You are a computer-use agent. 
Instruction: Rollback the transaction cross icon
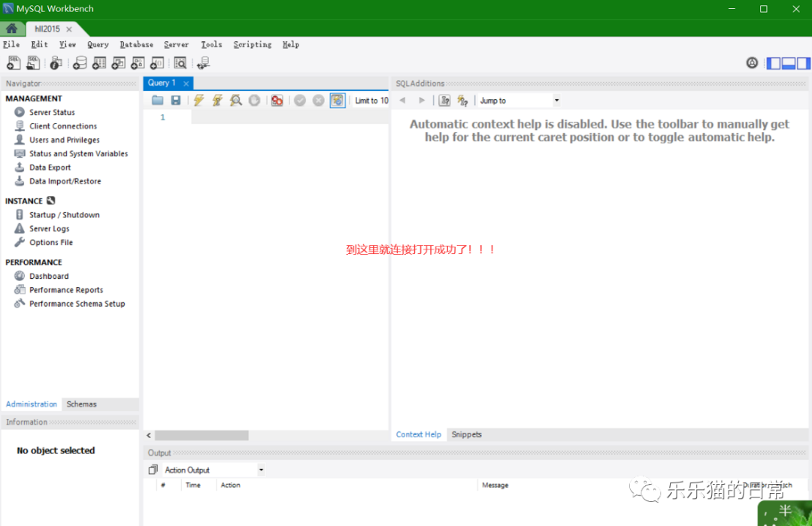pos(319,101)
